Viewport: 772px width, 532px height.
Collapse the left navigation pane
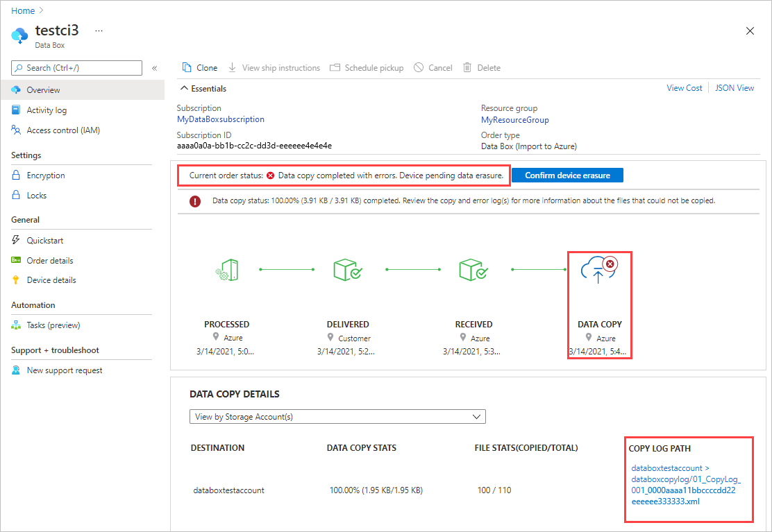154,67
